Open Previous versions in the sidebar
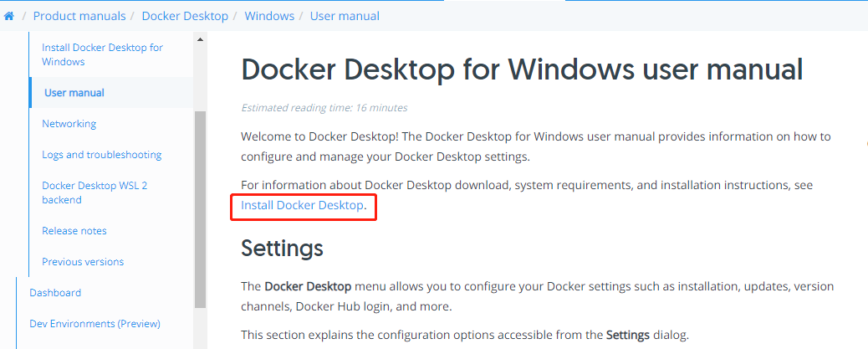 [83, 262]
